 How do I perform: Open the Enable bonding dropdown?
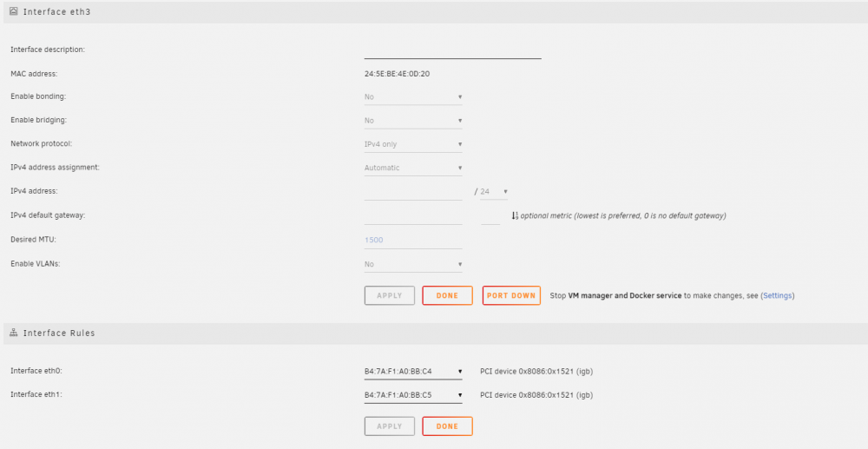coord(413,97)
